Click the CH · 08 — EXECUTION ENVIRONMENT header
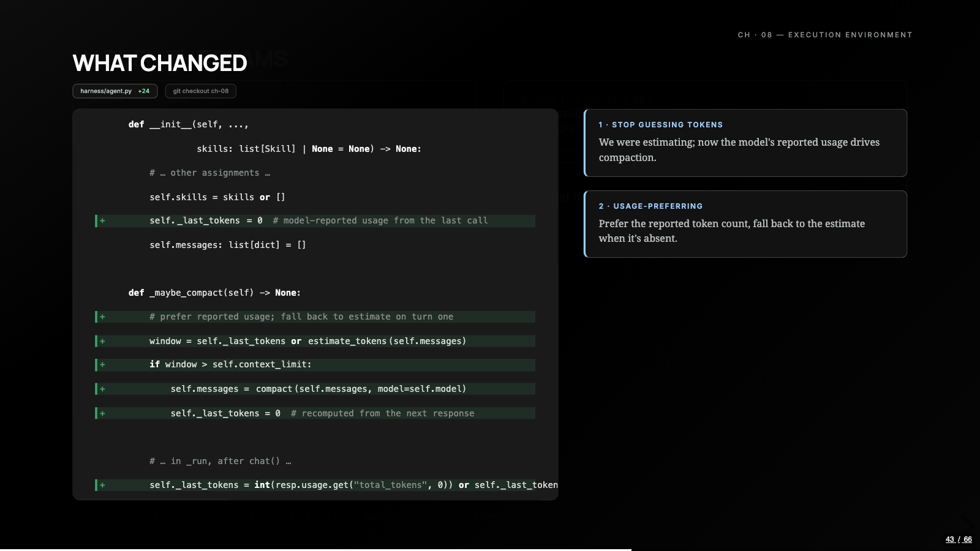The image size is (980, 551). point(825,35)
